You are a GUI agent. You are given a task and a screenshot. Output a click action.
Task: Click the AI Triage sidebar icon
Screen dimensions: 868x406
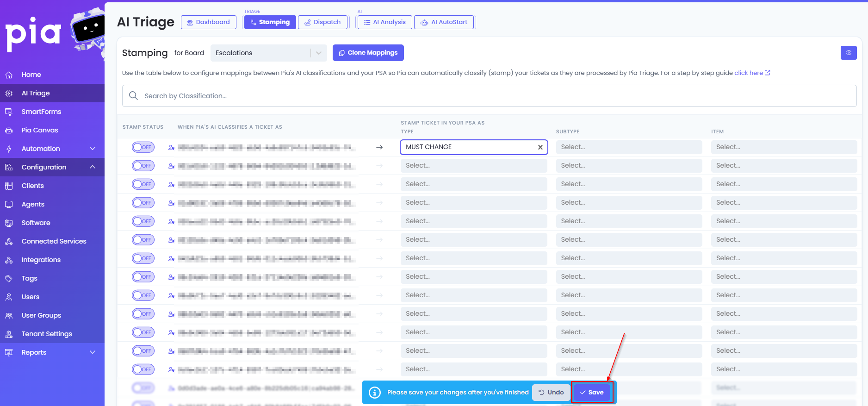(9, 93)
